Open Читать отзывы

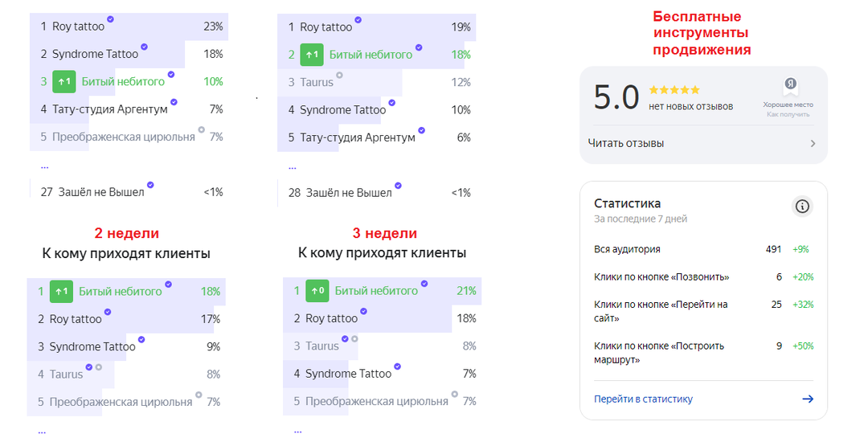[x=702, y=144]
